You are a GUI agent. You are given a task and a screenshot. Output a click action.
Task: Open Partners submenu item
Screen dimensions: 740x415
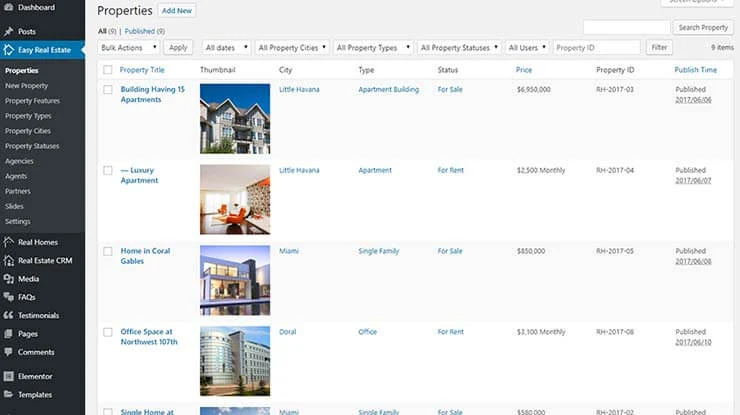pos(17,191)
